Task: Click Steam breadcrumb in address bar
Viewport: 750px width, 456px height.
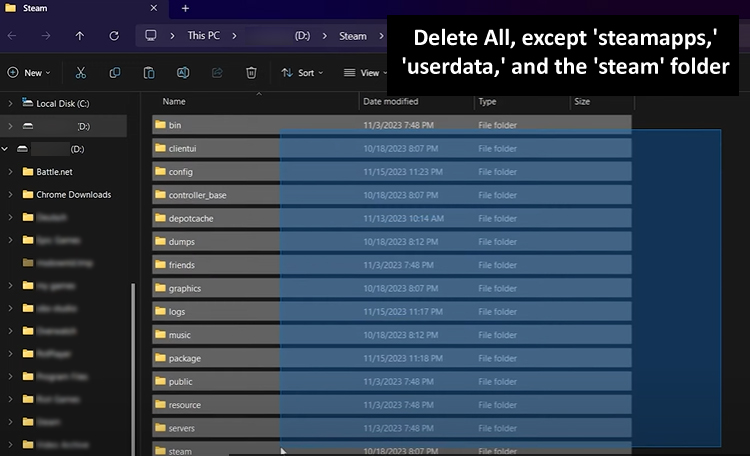Action: tap(353, 36)
